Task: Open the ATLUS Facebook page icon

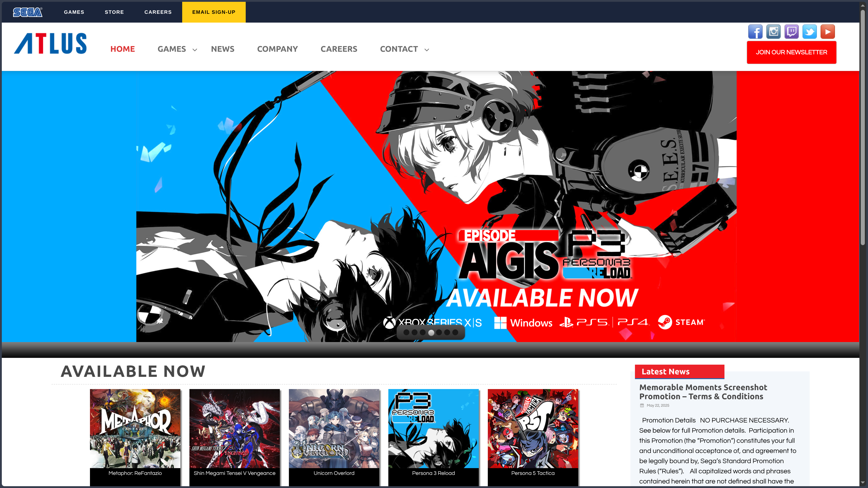Action: coord(755,32)
